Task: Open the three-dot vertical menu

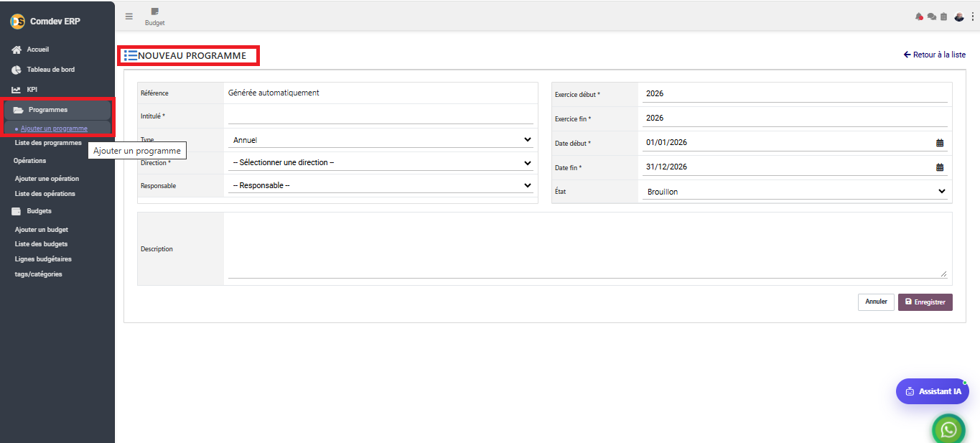Action: click(x=973, y=17)
